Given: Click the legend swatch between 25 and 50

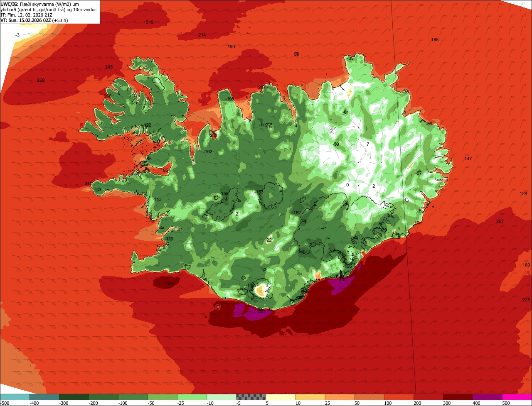Looking at the screenshot, I should 340,397.
